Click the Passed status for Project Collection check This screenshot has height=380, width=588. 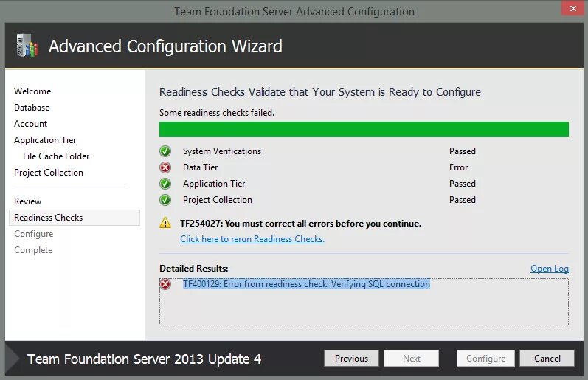pyautogui.click(x=463, y=200)
